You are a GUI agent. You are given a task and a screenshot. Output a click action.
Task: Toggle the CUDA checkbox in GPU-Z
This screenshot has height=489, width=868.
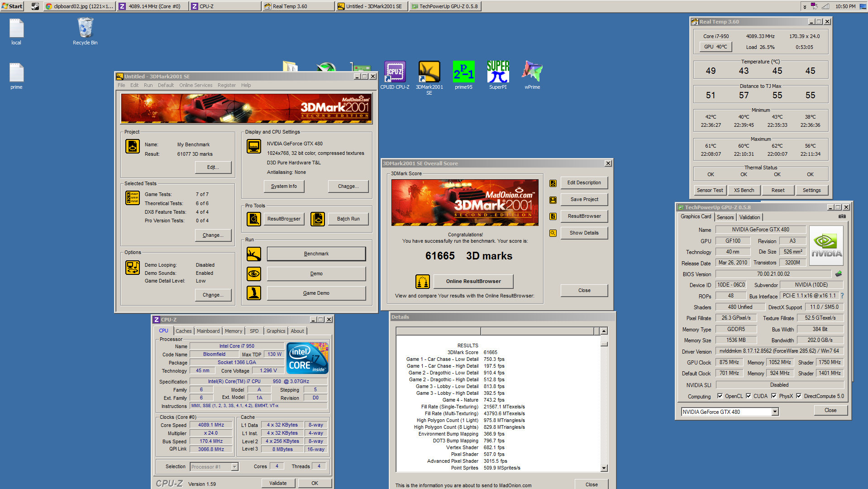coord(749,396)
